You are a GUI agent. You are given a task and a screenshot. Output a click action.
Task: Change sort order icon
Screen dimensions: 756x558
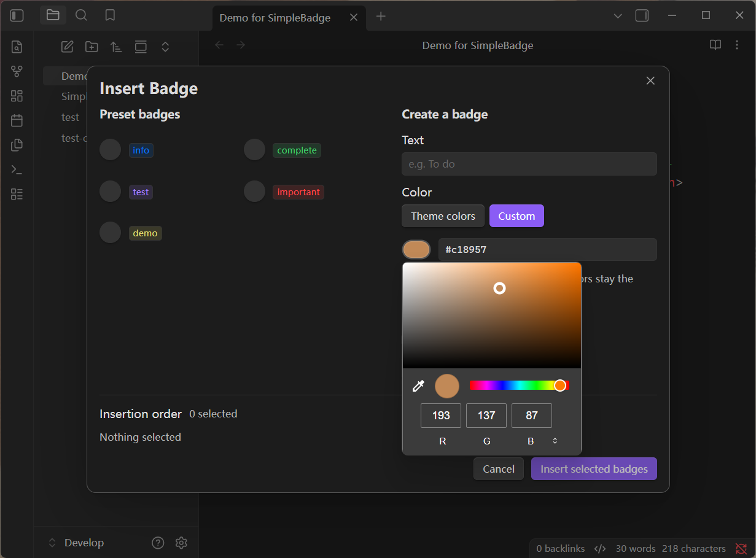tap(116, 47)
